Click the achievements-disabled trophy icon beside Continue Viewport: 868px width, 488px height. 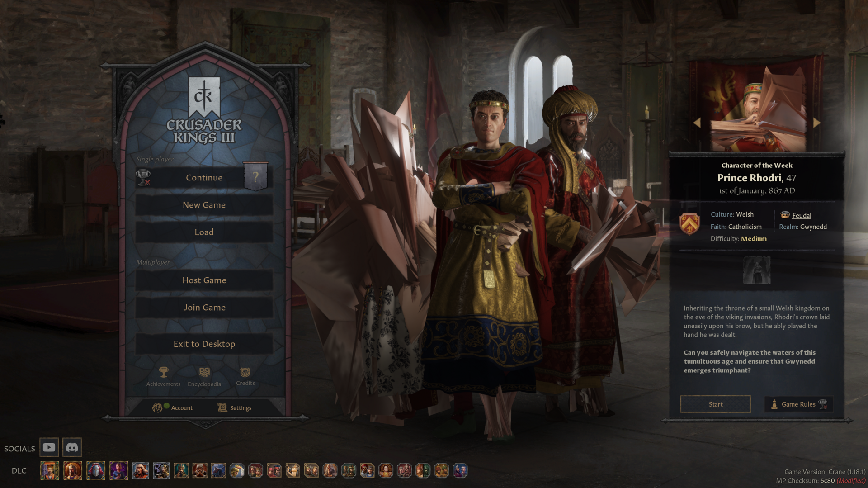click(144, 177)
